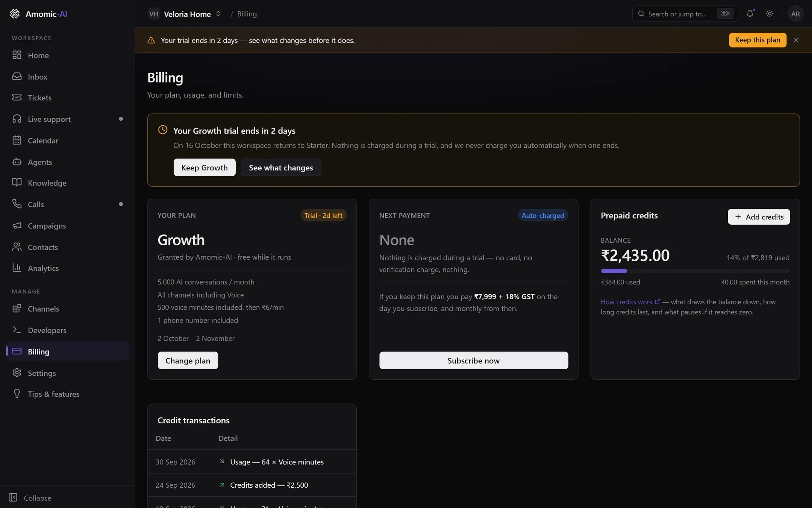Click See what changes button
The width and height of the screenshot is (812, 508).
(x=281, y=167)
